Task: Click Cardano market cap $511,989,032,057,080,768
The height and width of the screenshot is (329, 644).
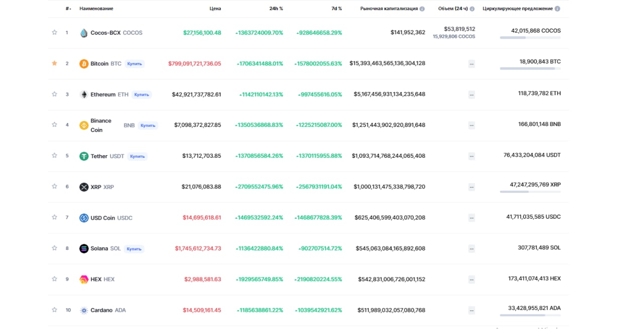Action: click(391, 310)
